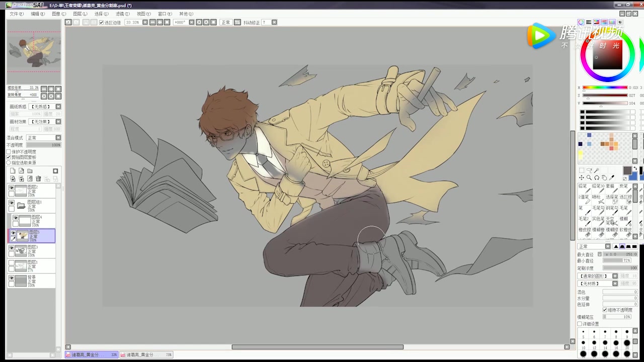Open the 窗口 (Window) menu
This screenshot has width=644, height=362.
[165, 14]
